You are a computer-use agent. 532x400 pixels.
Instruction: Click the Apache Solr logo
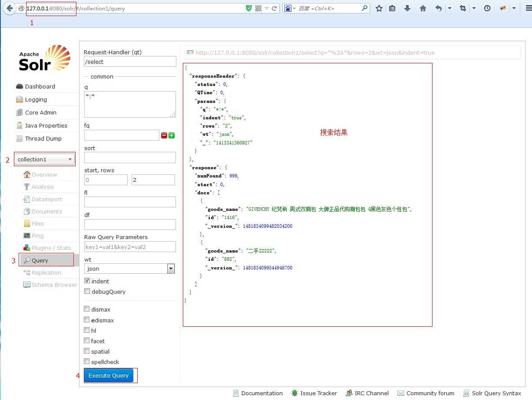tap(44, 58)
